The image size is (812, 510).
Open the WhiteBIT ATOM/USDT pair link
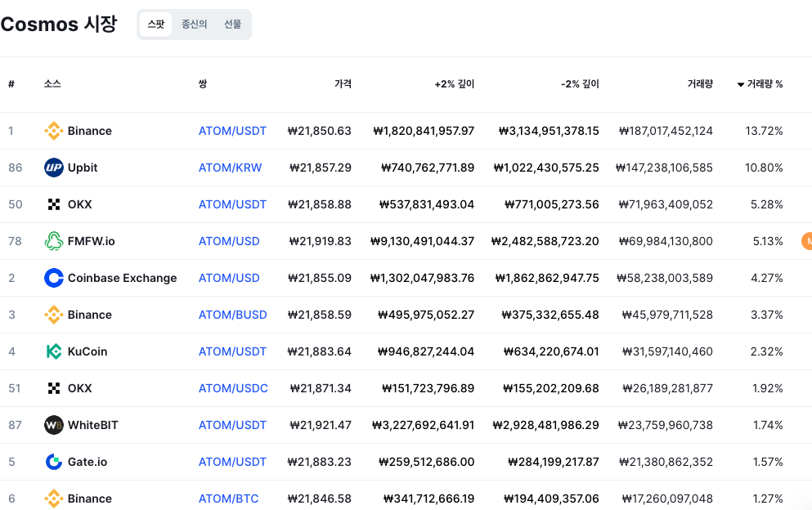[x=232, y=425]
